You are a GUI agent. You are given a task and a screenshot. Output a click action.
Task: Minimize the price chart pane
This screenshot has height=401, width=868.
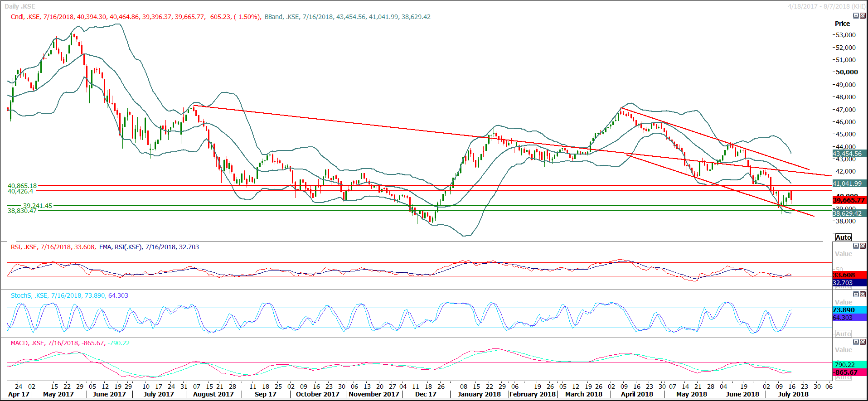856,16
